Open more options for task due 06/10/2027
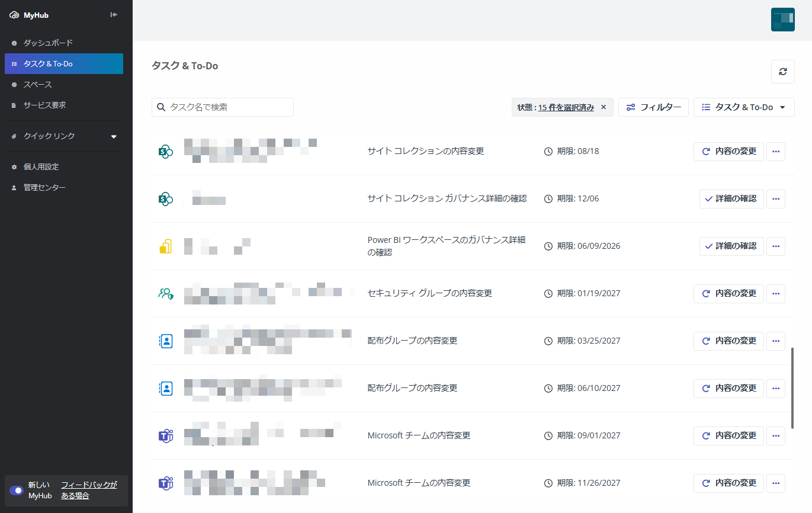The image size is (812, 513). [x=776, y=389]
